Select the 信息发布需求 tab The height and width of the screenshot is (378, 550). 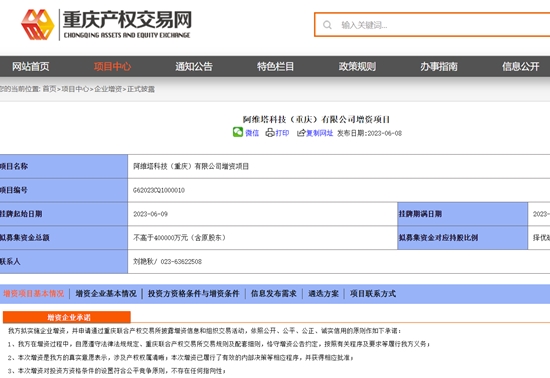click(x=274, y=293)
